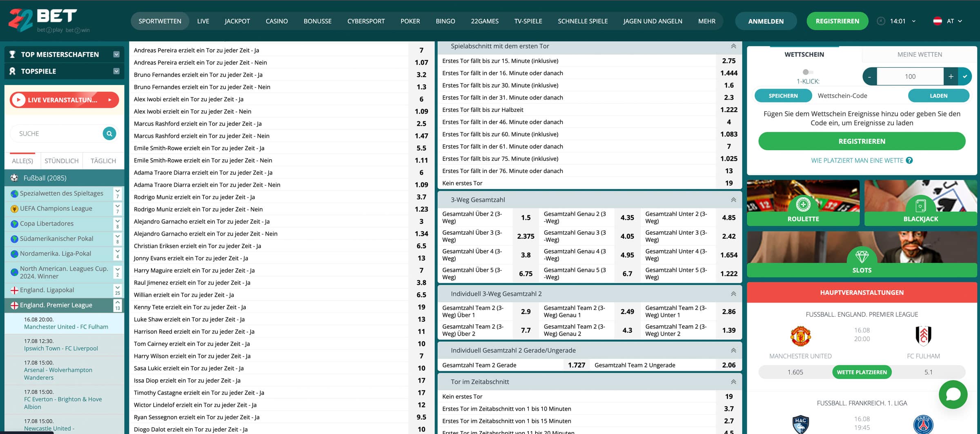Click the search magnifier icon
The image size is (980, 434).
109,134
